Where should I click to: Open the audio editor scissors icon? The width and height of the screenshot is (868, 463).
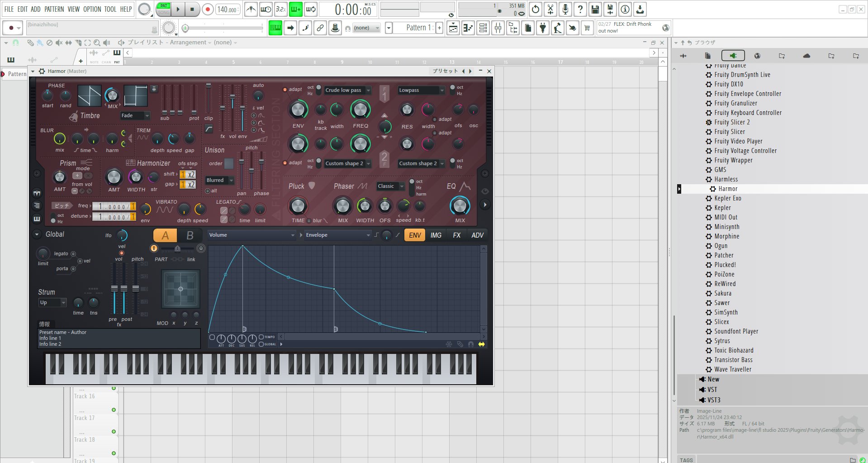point(550,9)
